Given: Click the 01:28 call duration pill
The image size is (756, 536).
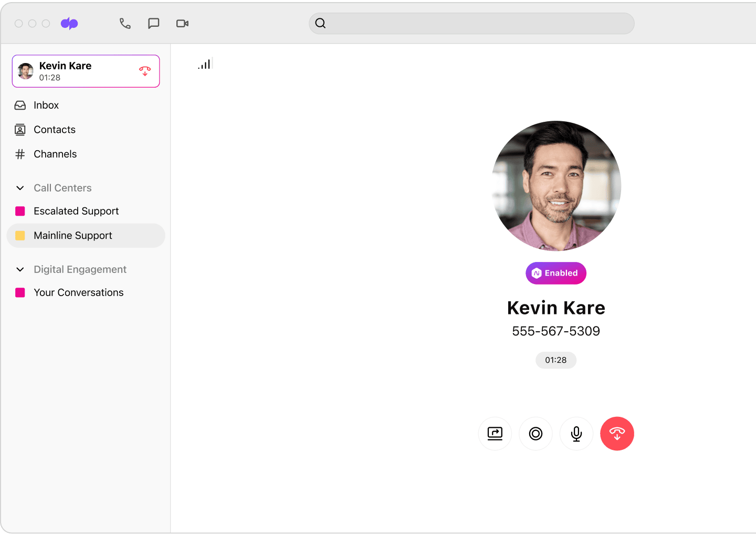Looking at the screenshot, I should point(556,360).
